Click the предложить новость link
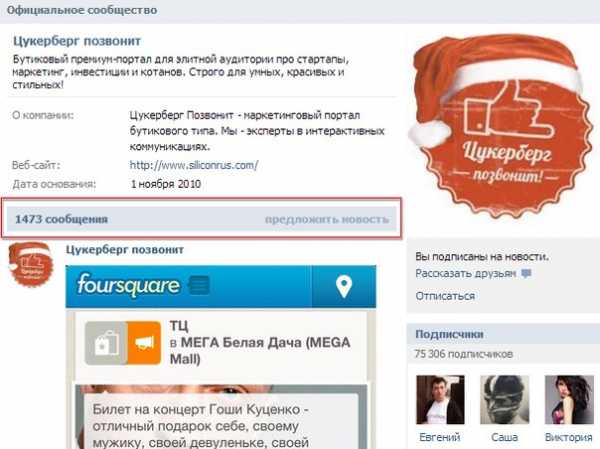The height and width of the screenshot is (449, 600). click(x=327, y=219)
